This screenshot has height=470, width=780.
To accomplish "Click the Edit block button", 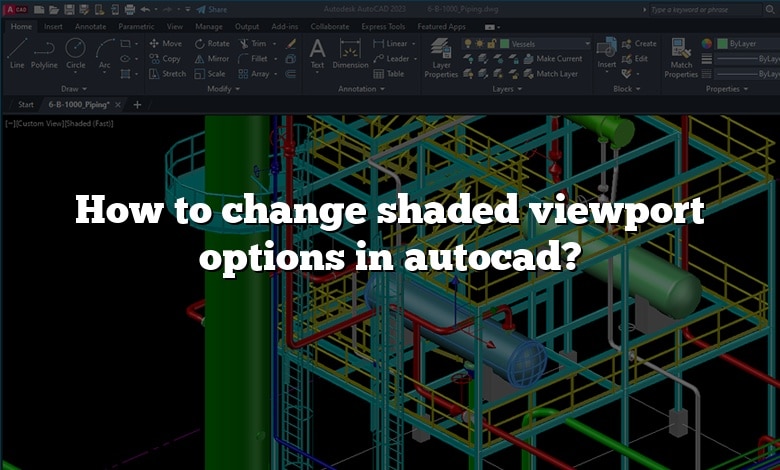I will pyautogui.click(x=635, y=59).
